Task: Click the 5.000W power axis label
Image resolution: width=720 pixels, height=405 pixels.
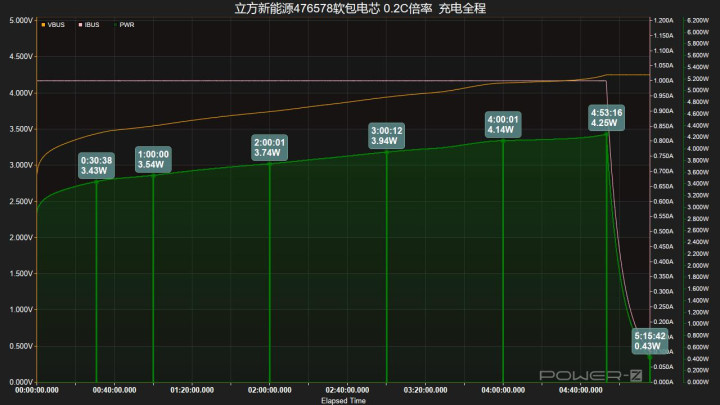Action: (698, 90)
